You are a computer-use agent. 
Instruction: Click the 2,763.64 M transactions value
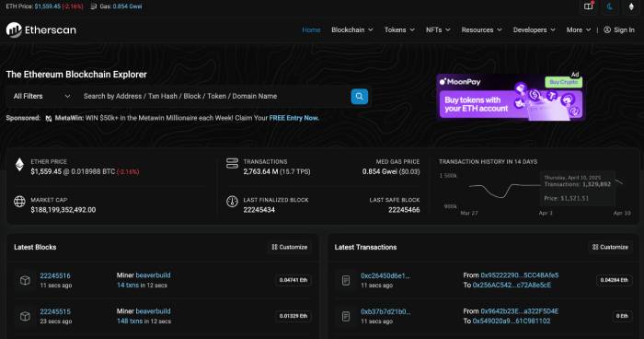[x=260, y=171]
